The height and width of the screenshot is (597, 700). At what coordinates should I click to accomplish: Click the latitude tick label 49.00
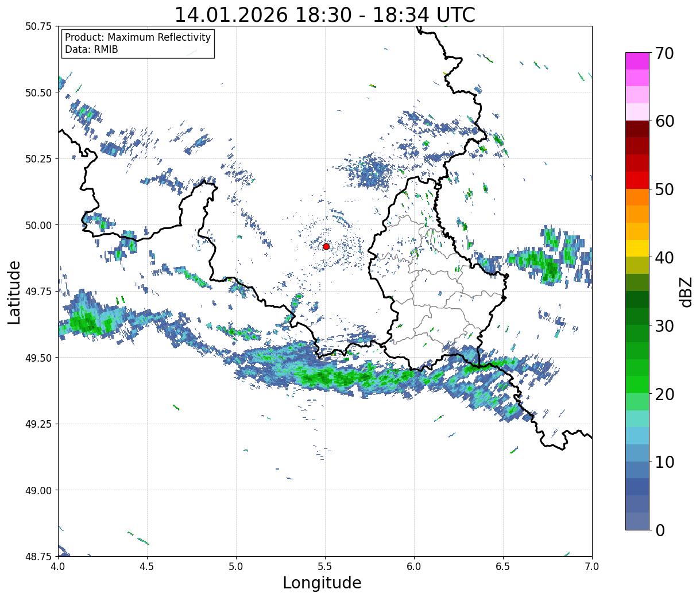click(x=38, y=490)
